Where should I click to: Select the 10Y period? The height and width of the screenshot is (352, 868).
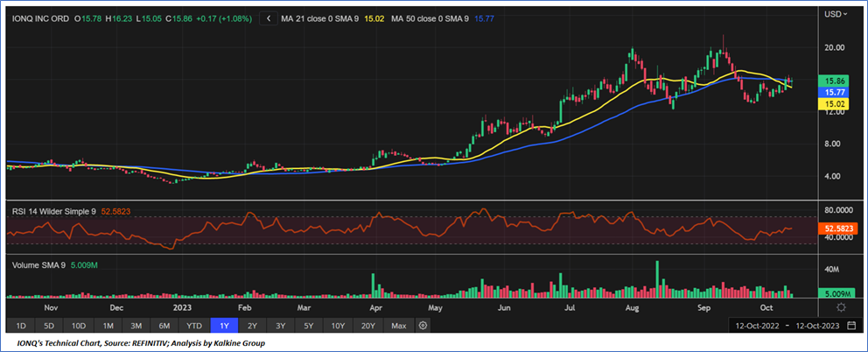click(x=337, y=326)
